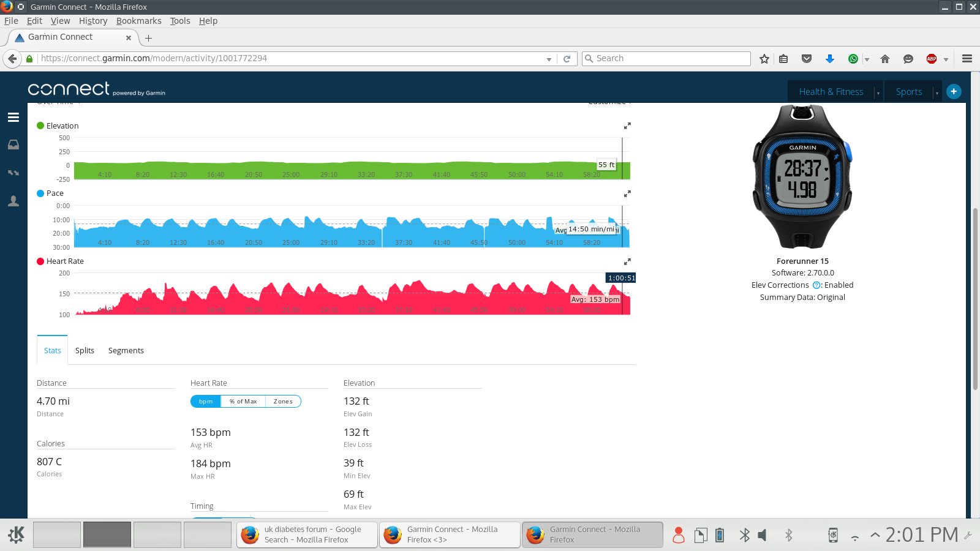This screenshot has height=551, width=980.
Task: Select % of Max heart rate mode
Action: (x=243, y=402)
